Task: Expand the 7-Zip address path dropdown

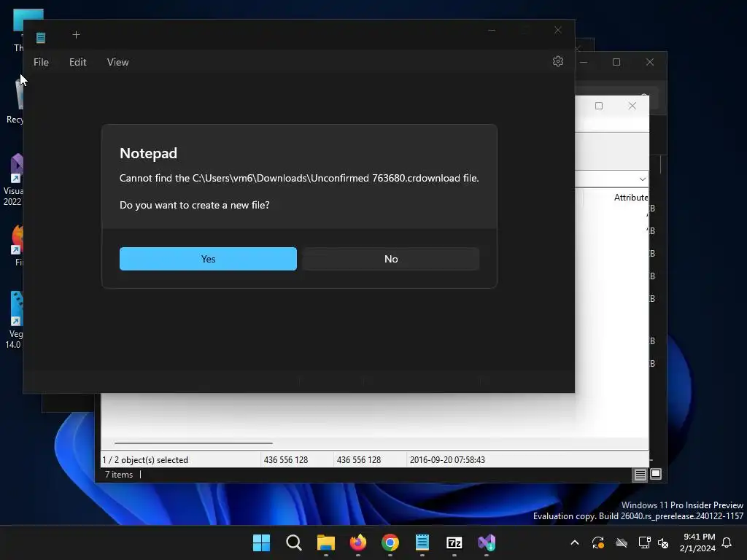Action: [642, 179]
